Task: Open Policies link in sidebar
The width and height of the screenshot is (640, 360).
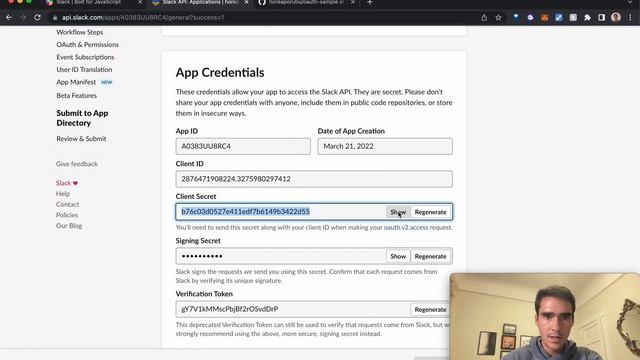Action: (67, 215)
